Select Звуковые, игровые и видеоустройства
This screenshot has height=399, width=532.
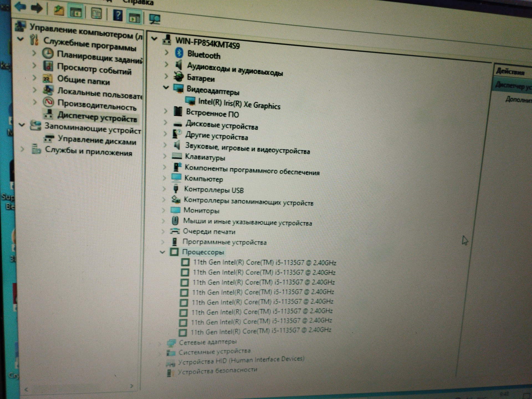coord(247,148)
